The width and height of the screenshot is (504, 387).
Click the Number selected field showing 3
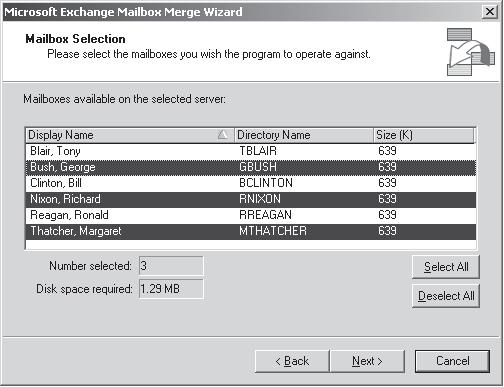[x=171, y=266]
